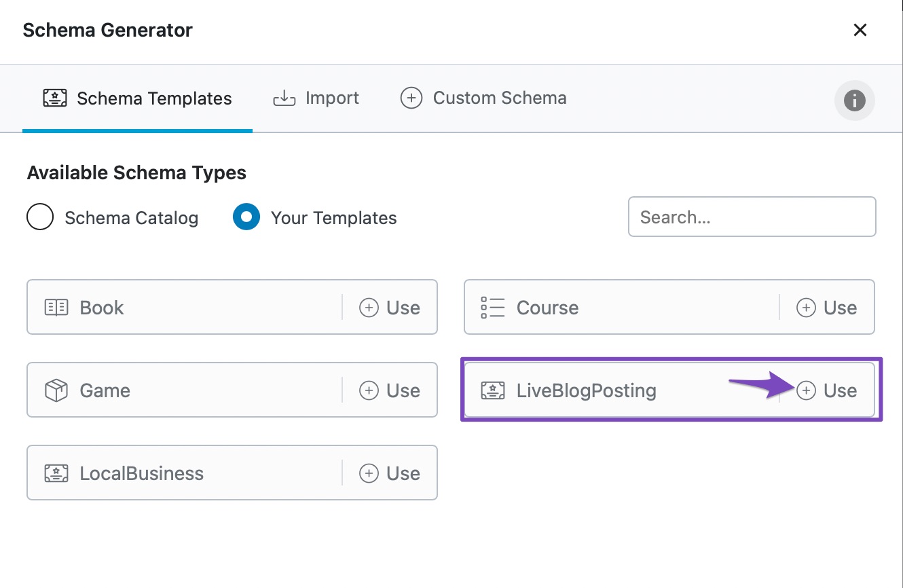Click the Game box icon
The height and width of the screenshot is (588, 903).
[x=56, y=390]
